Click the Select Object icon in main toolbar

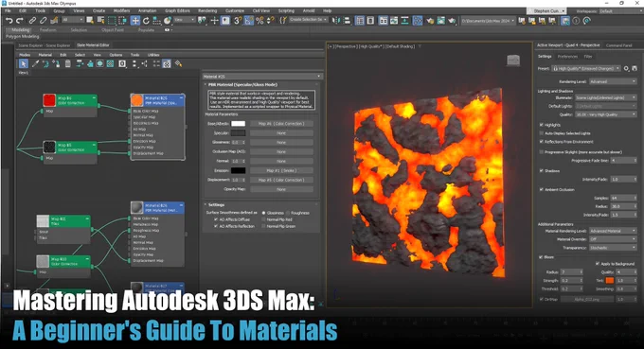(x=90, y=20)
